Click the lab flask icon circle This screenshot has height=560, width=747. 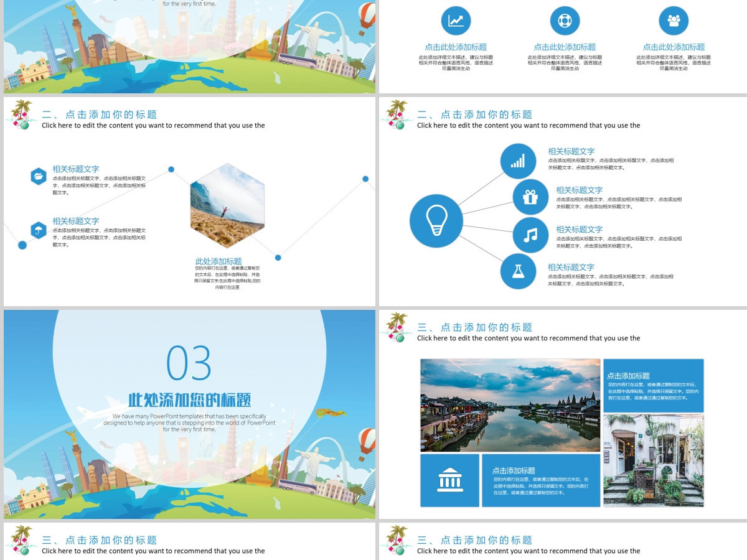518,271
